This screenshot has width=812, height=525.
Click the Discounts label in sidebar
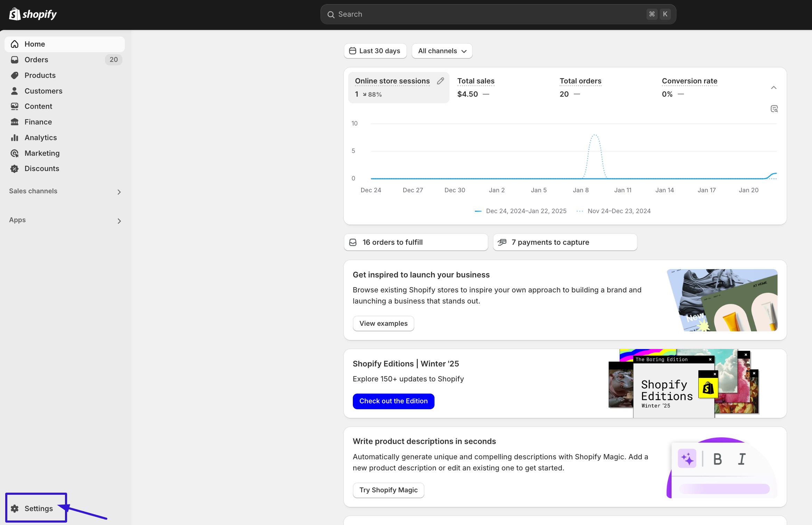click(42, 169)
